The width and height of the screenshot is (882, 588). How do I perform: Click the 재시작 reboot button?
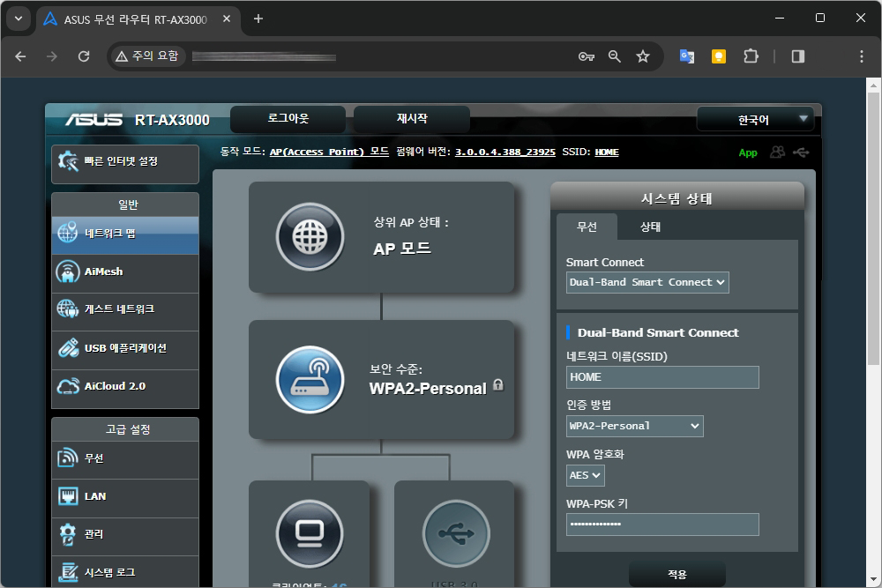point(412,119)
